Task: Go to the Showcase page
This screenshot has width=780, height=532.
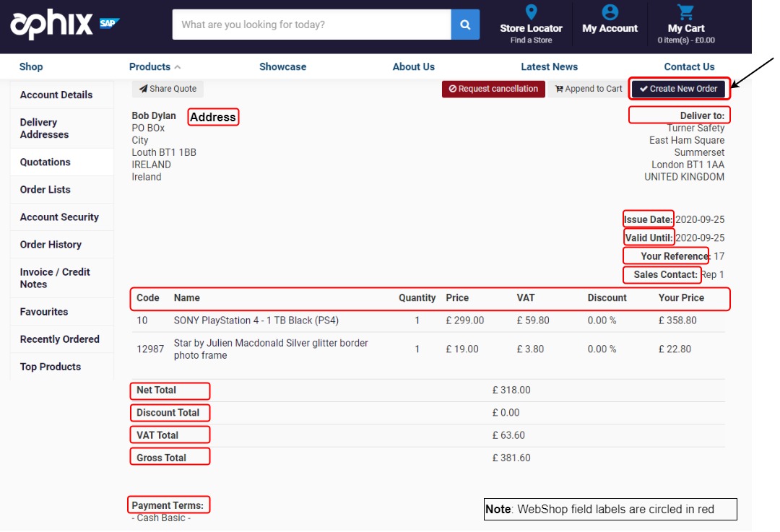Action: [x=282, y=66]
